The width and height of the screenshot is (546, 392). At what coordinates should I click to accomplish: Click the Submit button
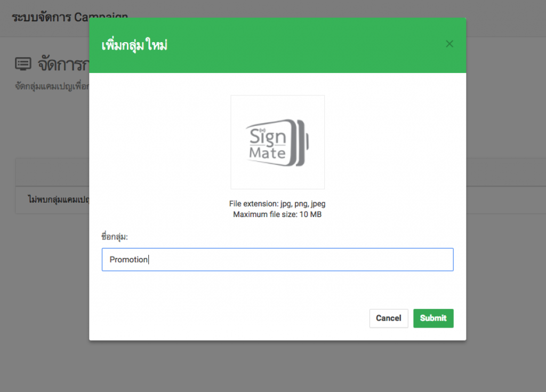click(433, 318)
